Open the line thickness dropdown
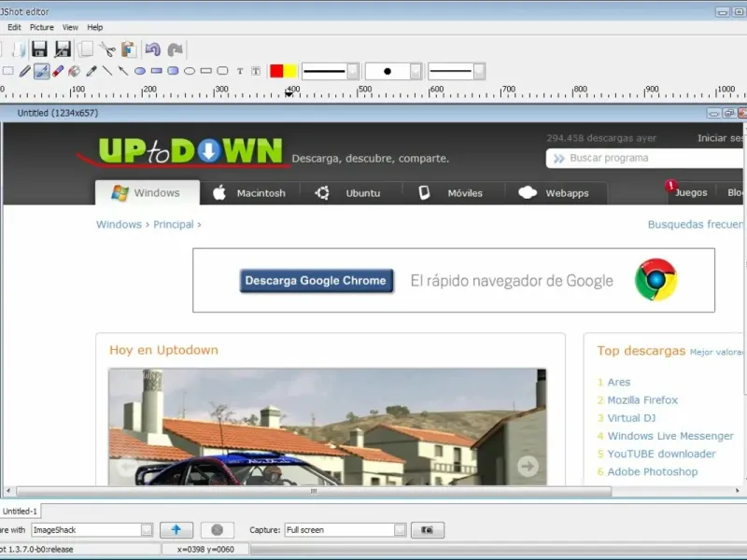 tap(353, 72)
